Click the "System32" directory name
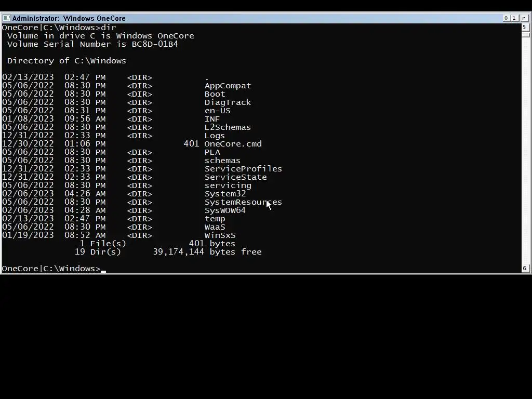Image resolution: width=532 pixels, height=399 pixels. (225, 194)
